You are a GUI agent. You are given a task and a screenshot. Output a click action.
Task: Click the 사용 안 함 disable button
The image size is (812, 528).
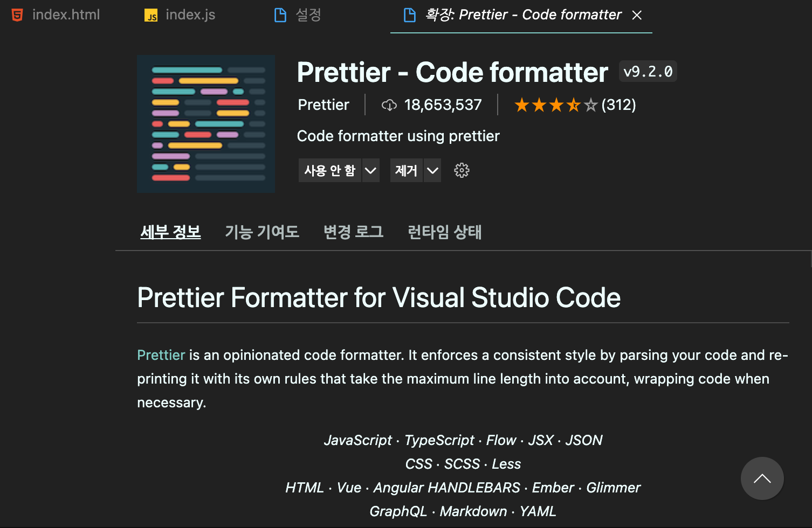329,170
